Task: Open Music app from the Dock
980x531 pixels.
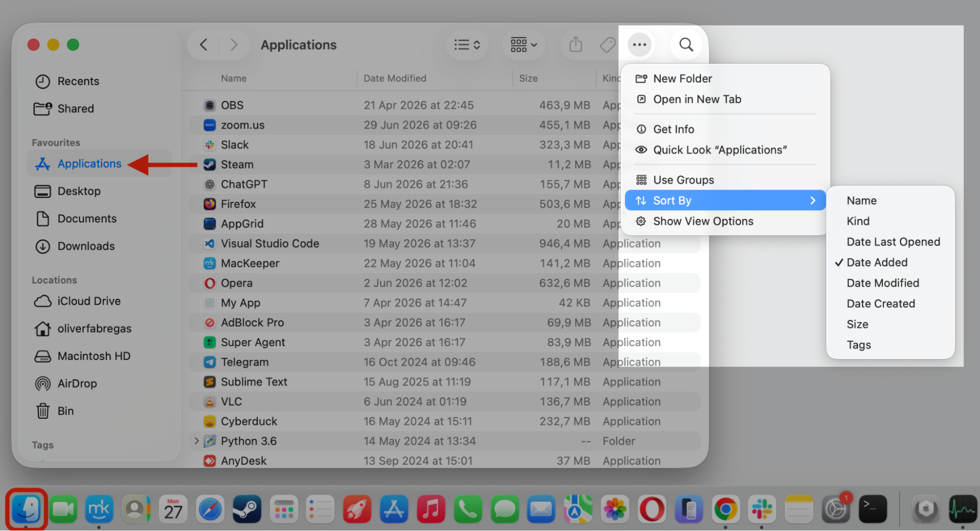Action: 431,510
